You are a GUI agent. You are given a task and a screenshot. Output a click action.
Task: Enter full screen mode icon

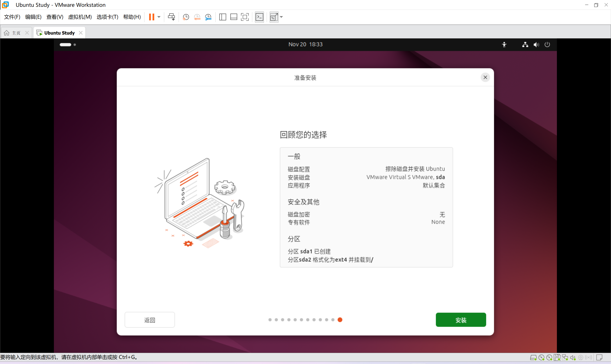point(245,17)
